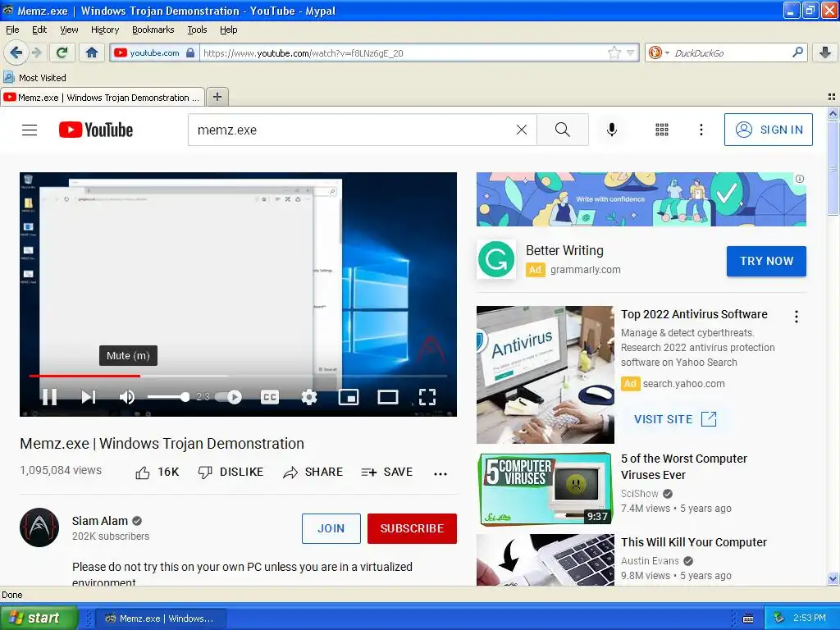Open the Help menu
This screenshot has width=840, height=630.
pos(229,30)
